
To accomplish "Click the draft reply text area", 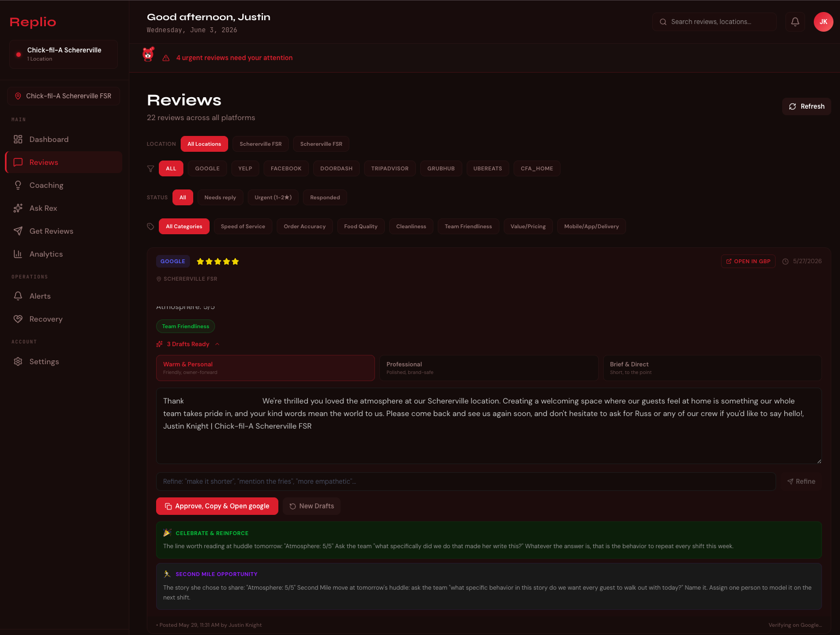I will [489, 426].
